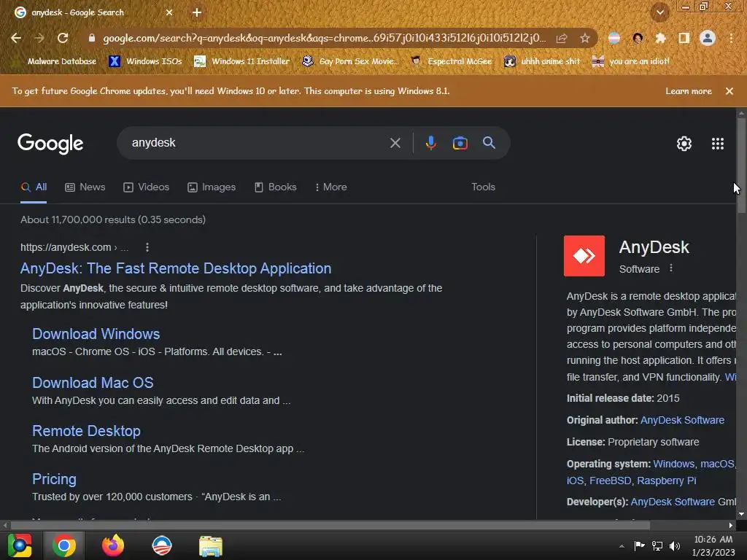Click the pride flag extension icon
This screenshot has height=560, width=747.
click(614, 38)
